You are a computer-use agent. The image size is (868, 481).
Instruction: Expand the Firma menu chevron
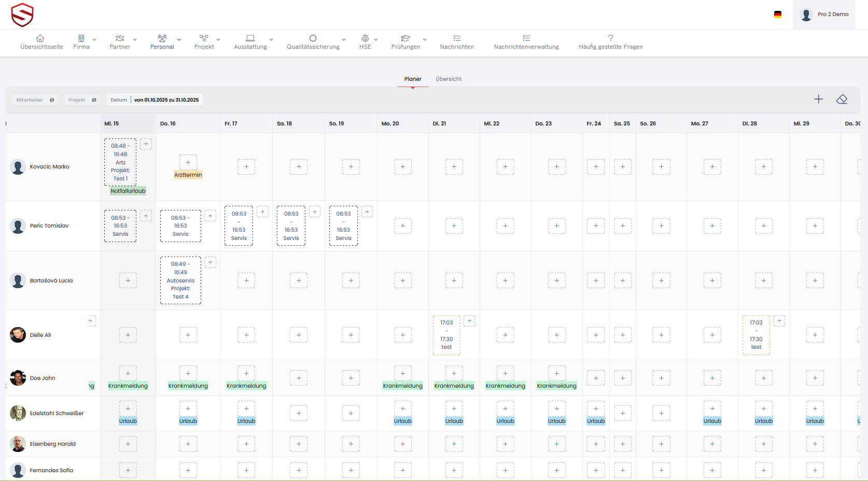click(94, 39)
